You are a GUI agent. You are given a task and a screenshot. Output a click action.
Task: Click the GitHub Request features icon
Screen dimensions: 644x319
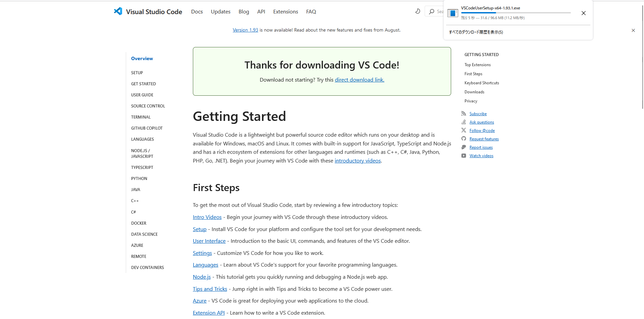point(464,139)
